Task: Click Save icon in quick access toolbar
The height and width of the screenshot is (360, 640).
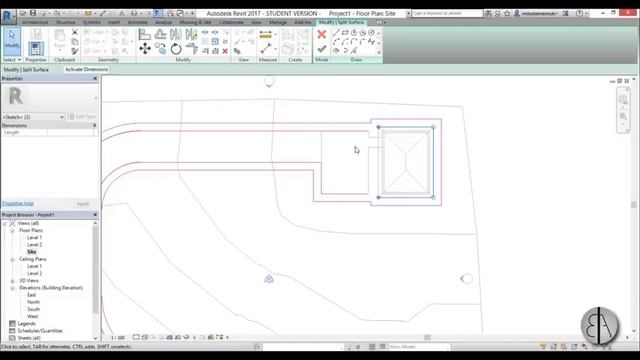Action: [33, 13]
